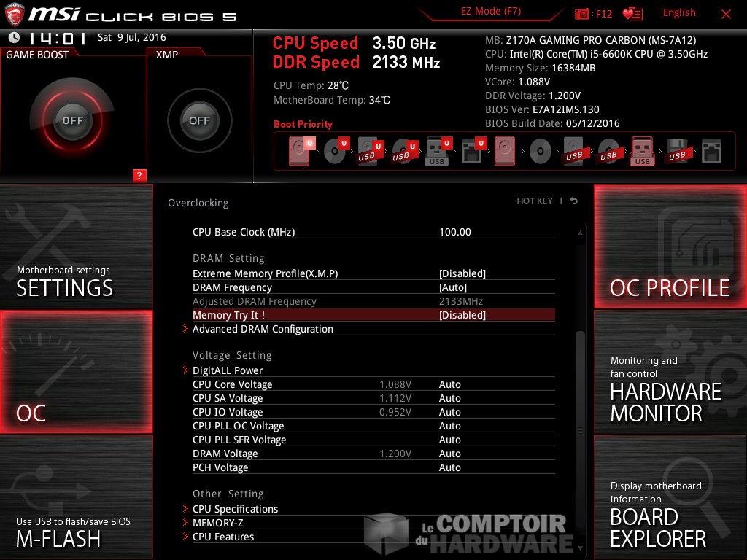The image size is (747, 560).
Task: Click the MSI dragon shield logo
Action: tap(14, 15)
